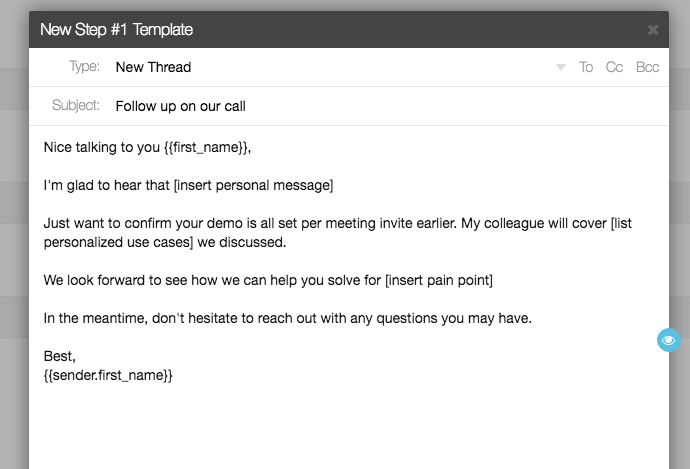Click the Subject: label
690x469 pixels.
coord(76,106)
